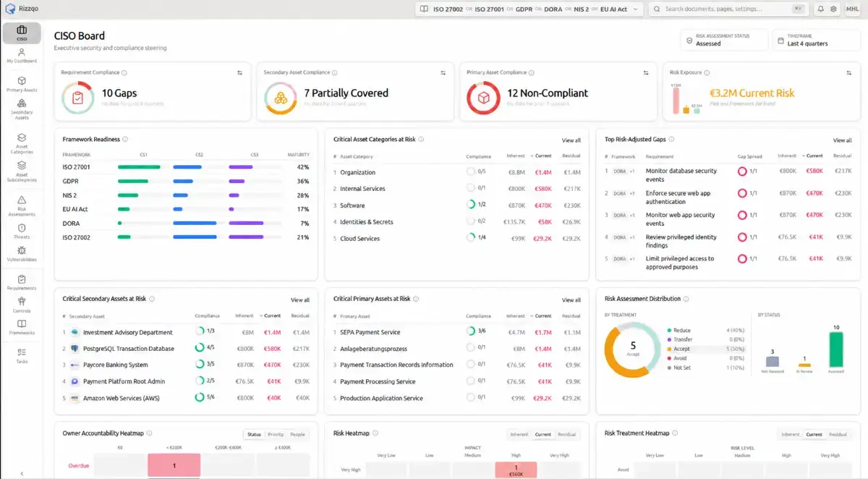Show Risk Exposure info icon
The height and width of the screenshot is (479, 868).
707,72
